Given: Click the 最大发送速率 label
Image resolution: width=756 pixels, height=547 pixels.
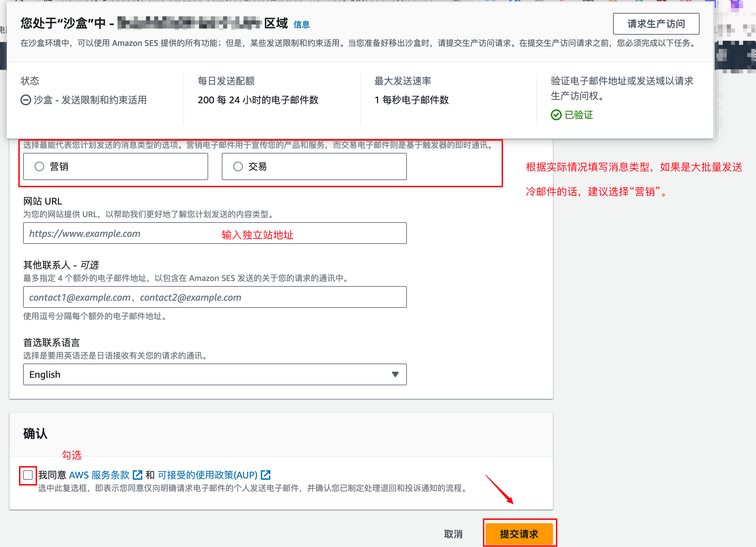Looking at the screenshot, I should pyautogui.click(x=403, y=81).
